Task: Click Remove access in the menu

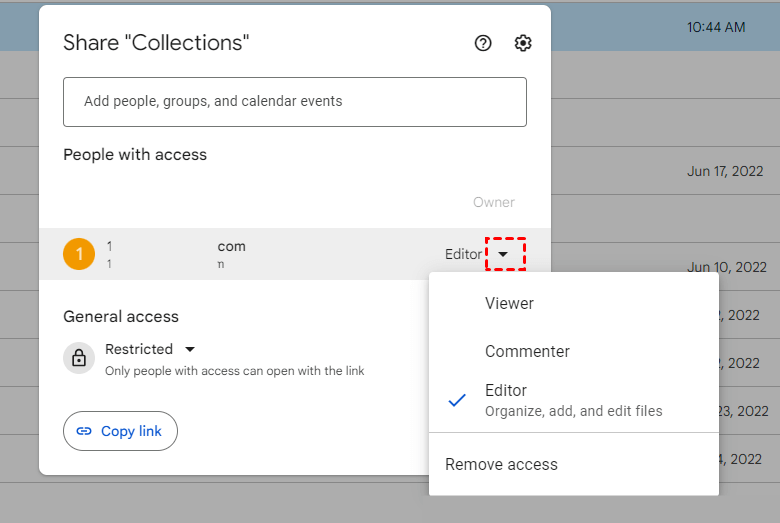Action: 501,464
